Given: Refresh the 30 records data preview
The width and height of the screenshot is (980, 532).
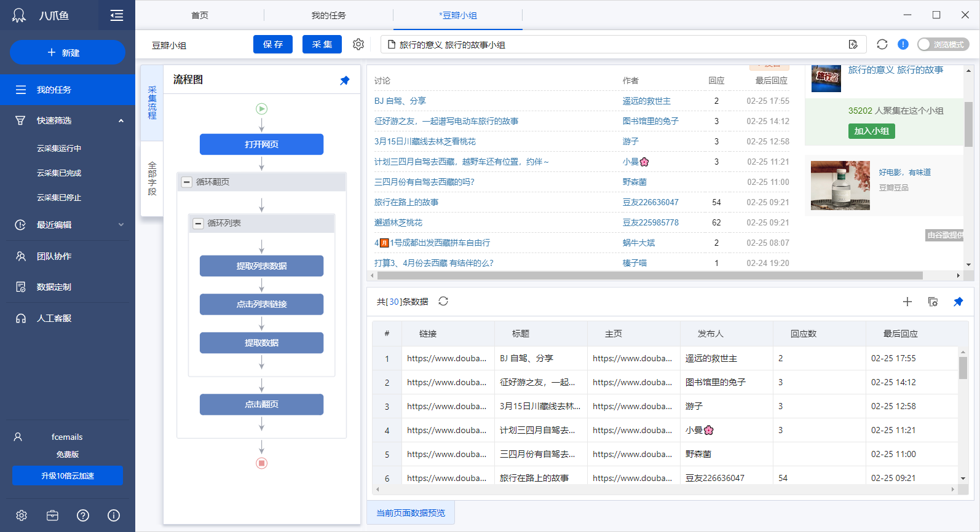Looking at the screenshot, I should point(443,302).
